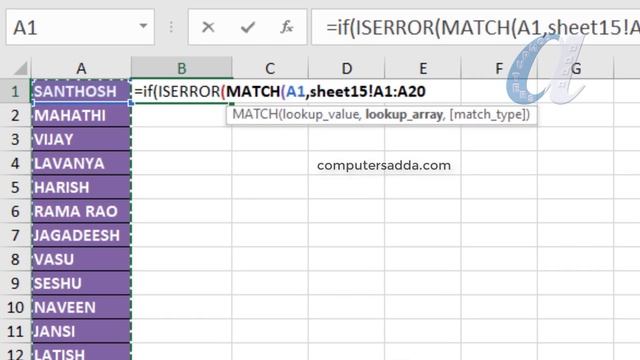Select row 2 header
The height and width of the screenshot is (360, 640).
(x=16, y=115)
